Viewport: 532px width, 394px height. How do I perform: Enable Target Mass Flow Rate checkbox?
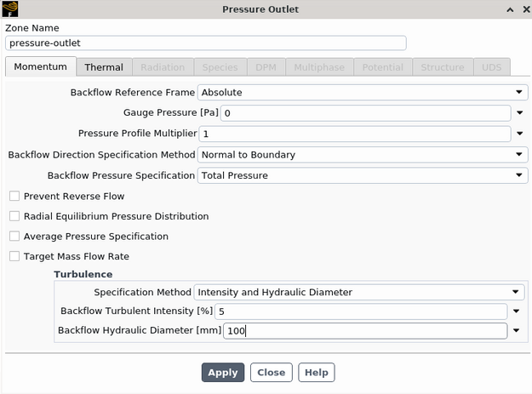pyautogui.click(x=14, y=256)
